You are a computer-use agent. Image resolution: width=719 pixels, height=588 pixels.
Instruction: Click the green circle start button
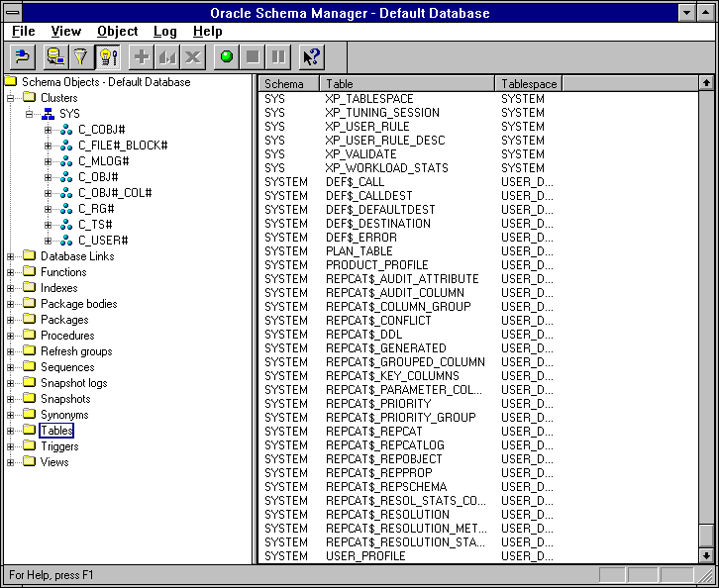tap(227, 56)
